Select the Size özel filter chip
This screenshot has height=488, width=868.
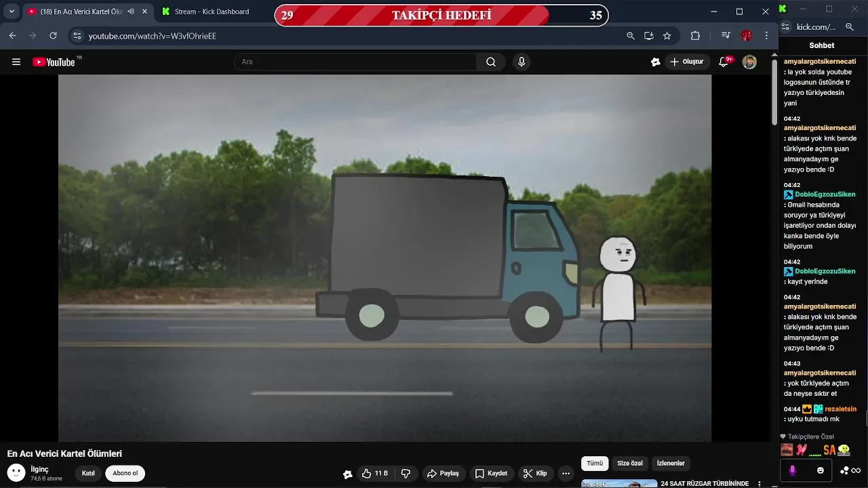[630, 463]
